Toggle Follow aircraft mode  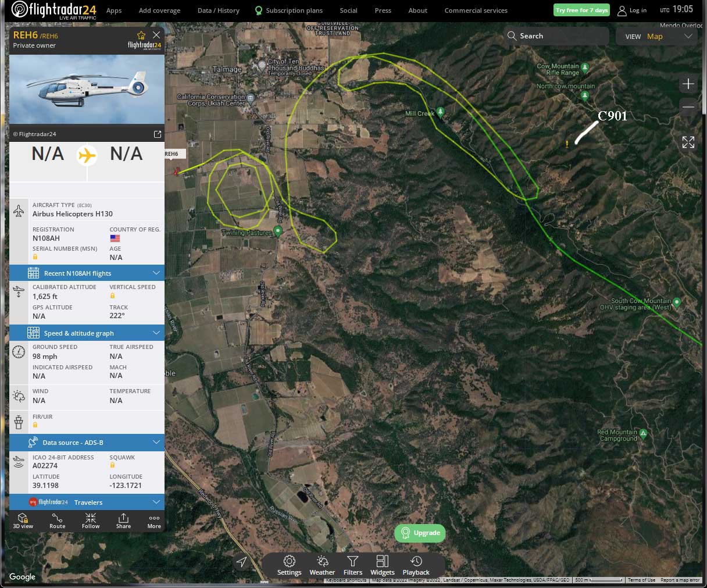pos(91,521)
